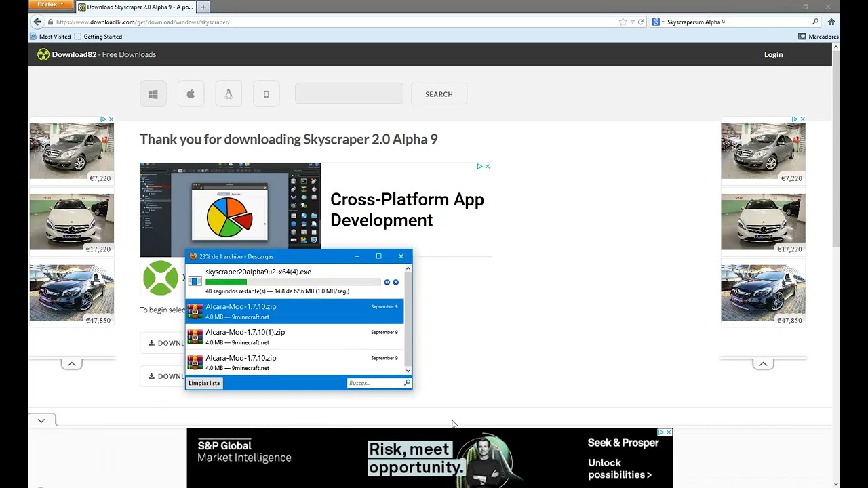Open the Marcadores bookmarks menu
868x488 pixels.
click(818, 37)
